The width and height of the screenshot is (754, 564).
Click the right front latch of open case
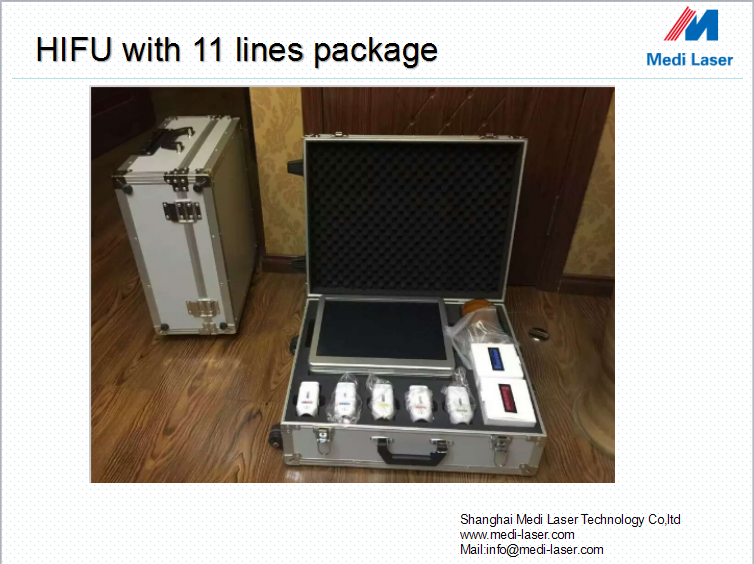[x=500, y=451]
